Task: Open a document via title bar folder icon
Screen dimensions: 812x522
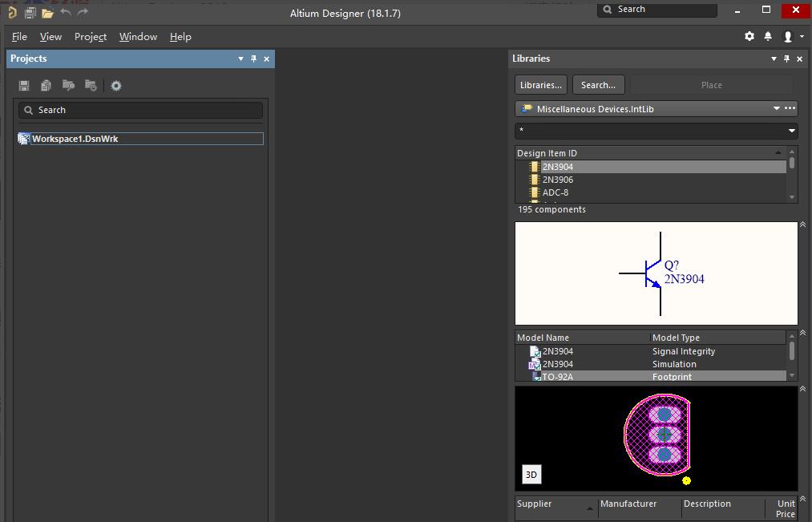Action: click(x=47, y=13)
